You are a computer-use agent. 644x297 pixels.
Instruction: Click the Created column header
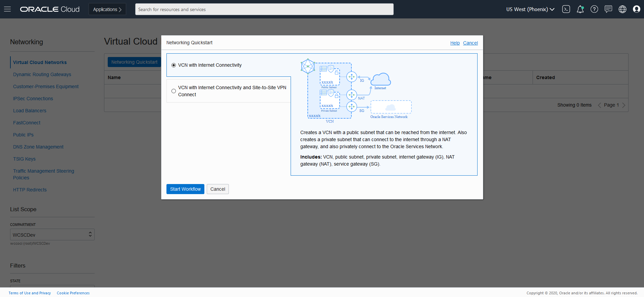click(x=545, y=77)
